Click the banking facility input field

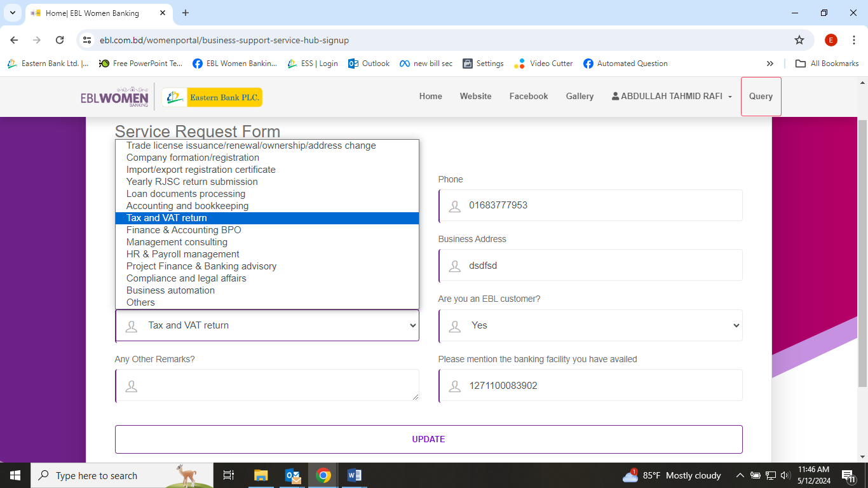(590, 385)
